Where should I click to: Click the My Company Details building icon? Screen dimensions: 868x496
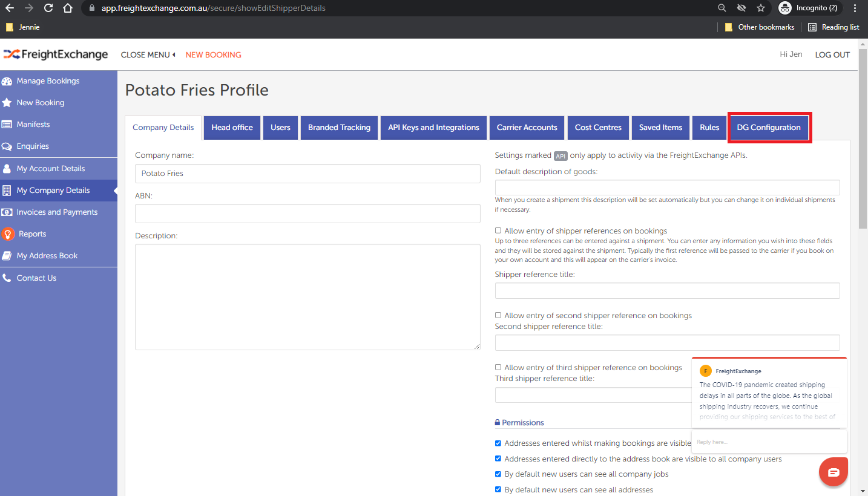pyautogui.click(x=7, y=191)
